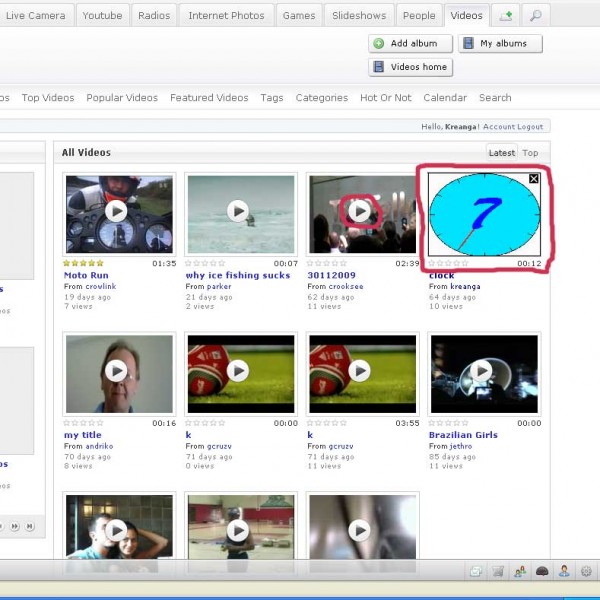The height and width of the screenshot is (600, 600).
Task: Play the Brazilian Girls video
Action: 481,370
